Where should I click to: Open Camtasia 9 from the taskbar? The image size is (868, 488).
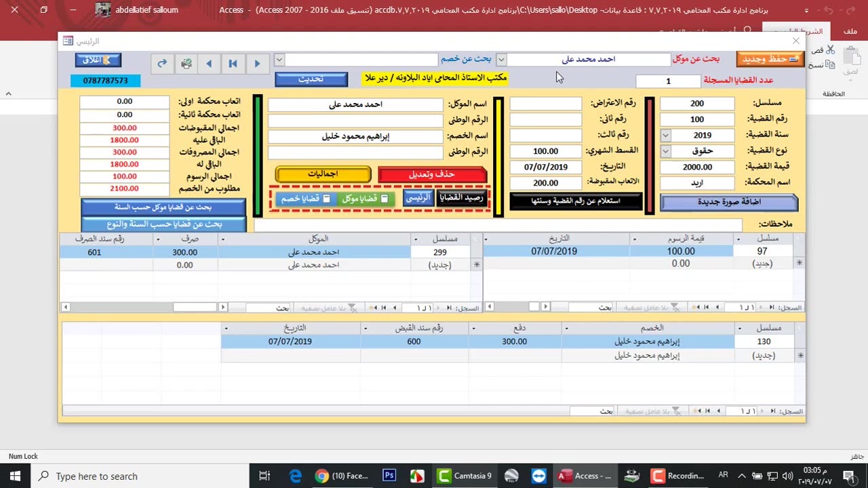click(465, 476)
